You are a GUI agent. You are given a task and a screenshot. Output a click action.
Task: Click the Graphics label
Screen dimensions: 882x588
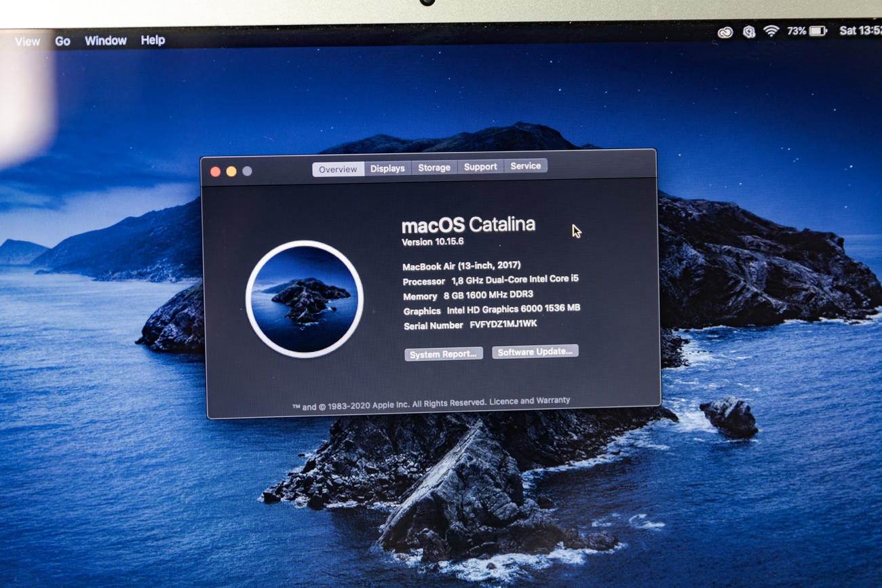click(x=422, y=311)
